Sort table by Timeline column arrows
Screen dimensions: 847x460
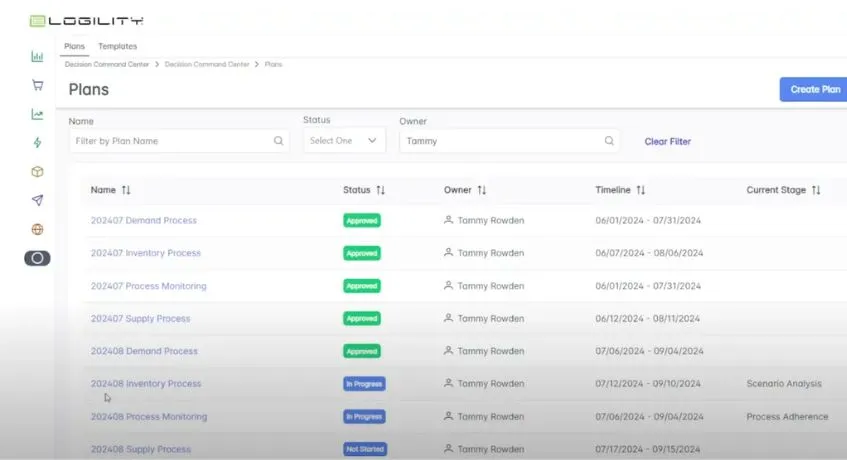[x=641, y=190]
